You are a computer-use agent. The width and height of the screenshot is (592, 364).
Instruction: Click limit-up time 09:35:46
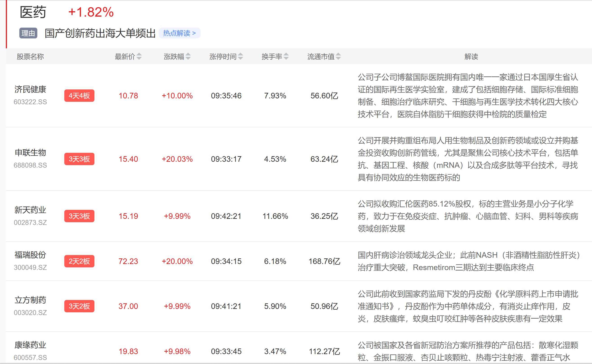tap(226, 95)
